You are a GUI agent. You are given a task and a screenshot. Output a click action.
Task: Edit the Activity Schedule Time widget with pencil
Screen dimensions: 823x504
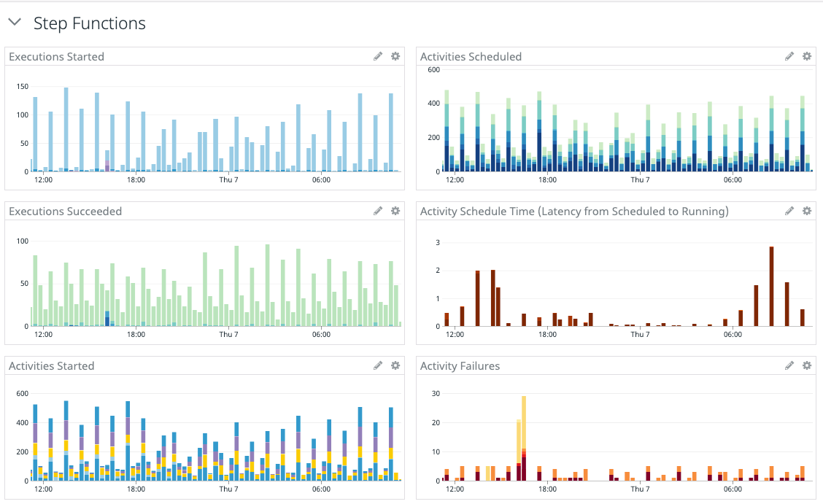tap(789, 211)
